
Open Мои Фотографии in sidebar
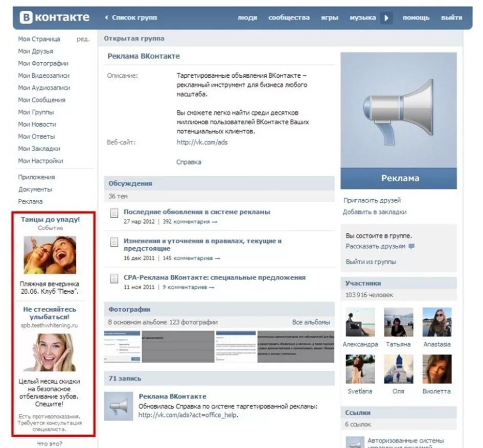pyautogui.click(x=43, y=63)
